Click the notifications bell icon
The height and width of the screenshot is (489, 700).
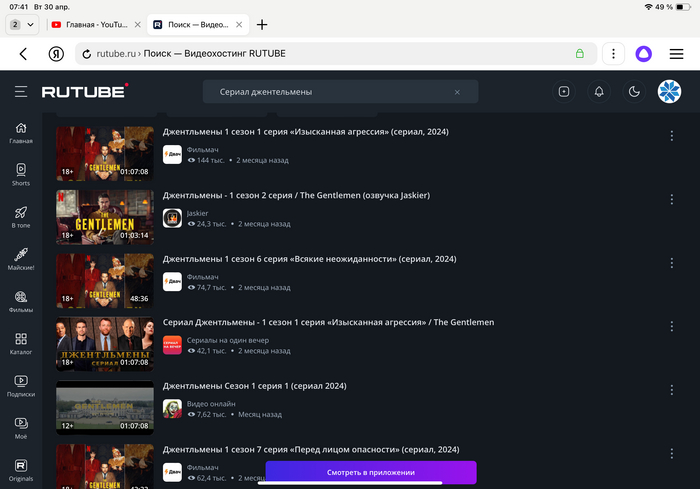pos(599,92)
